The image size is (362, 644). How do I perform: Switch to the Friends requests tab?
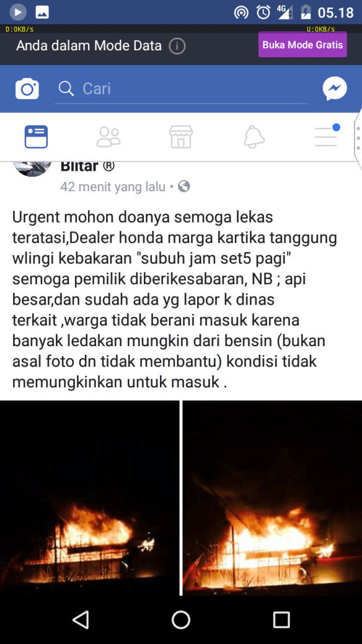point(108,136)
